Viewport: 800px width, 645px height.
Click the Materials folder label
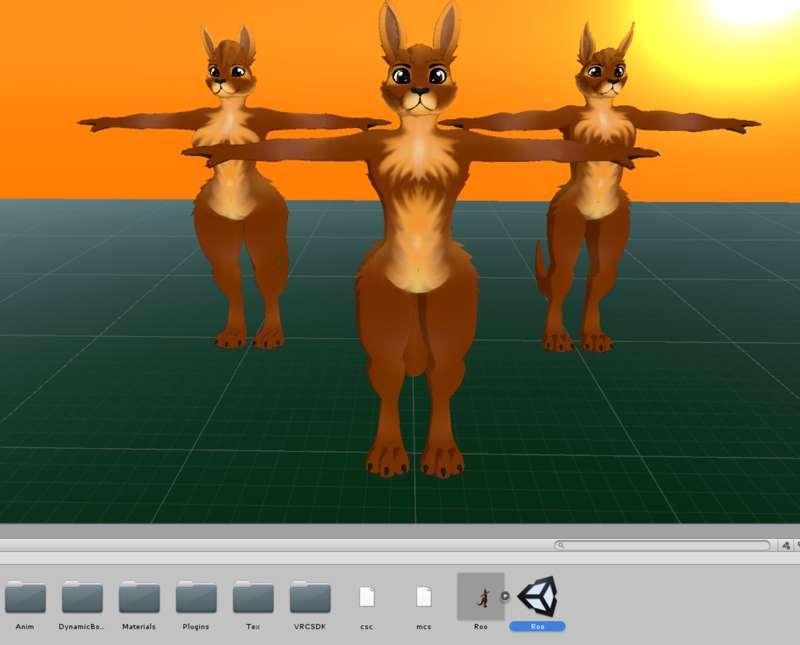(x=139, y=627)
